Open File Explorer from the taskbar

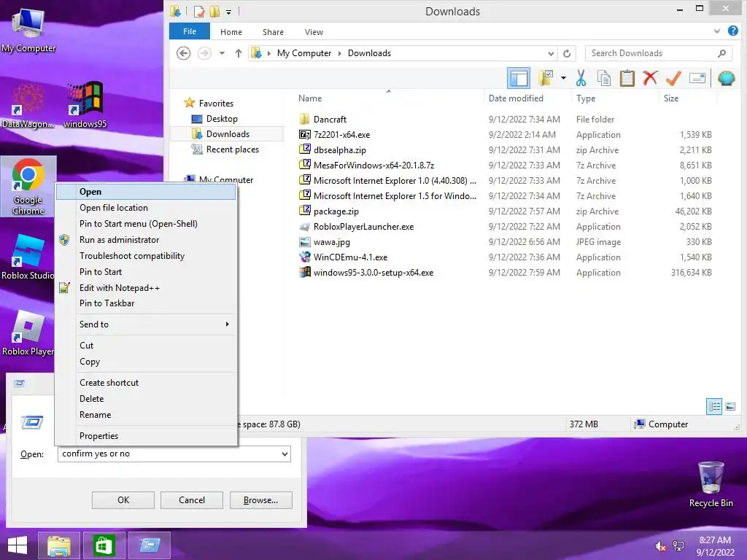pyautogui.click(x=58, y=545)
